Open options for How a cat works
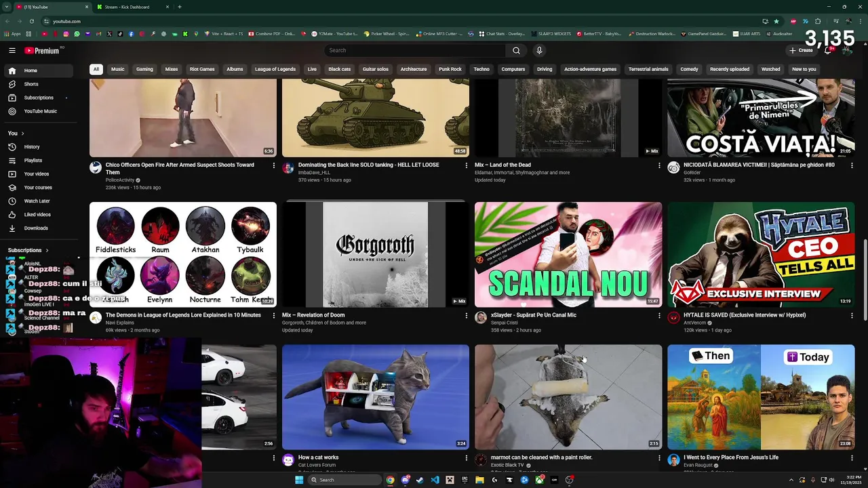Viewport: 868px width, 488px height. point(467,458)
